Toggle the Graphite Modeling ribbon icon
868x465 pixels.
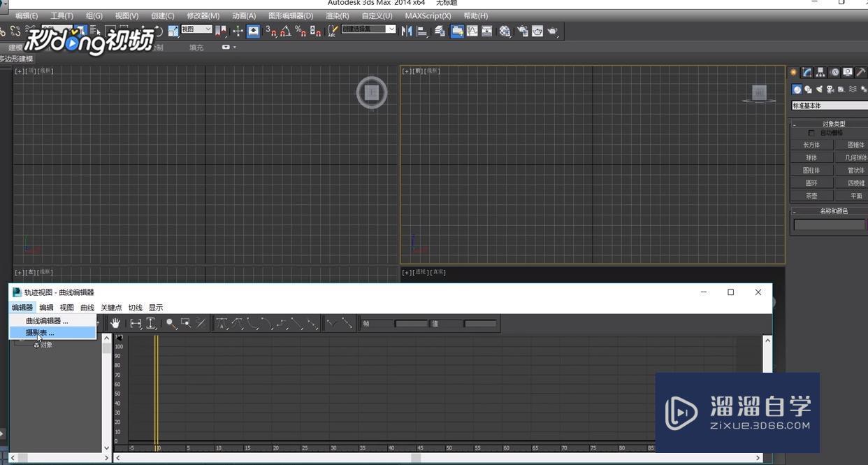pyautogui.click(x=457, y=31)
